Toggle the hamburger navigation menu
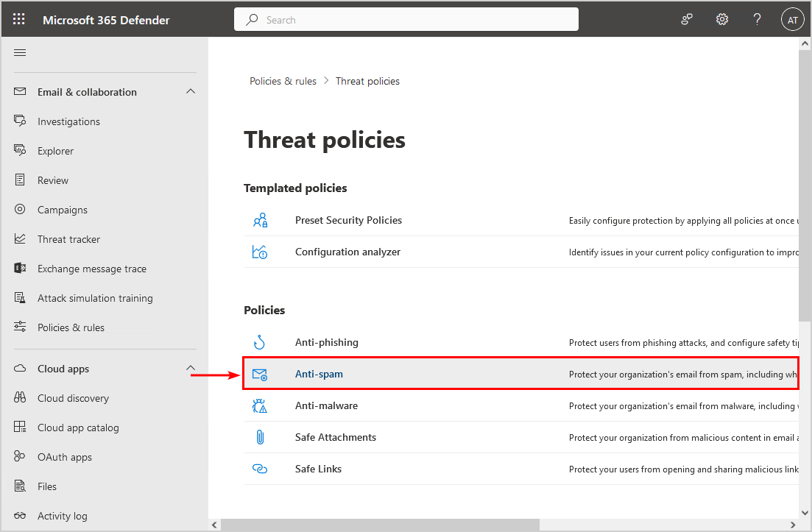Screen dimensions: 812x532 20,52
